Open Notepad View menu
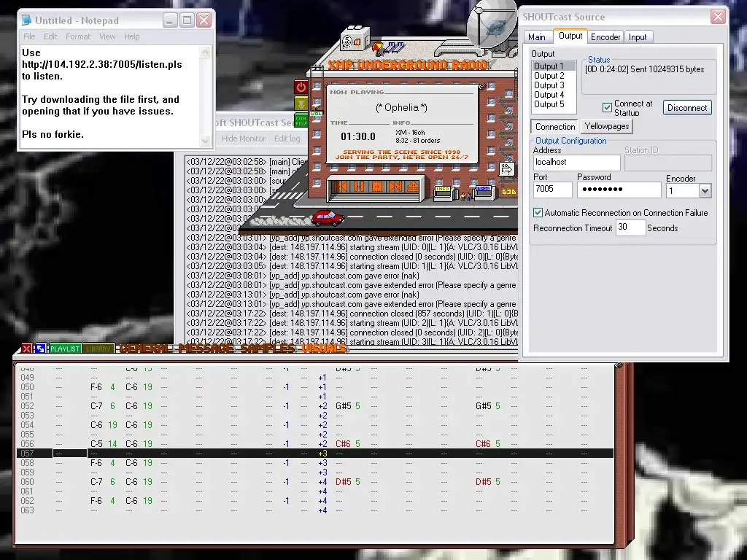 (107, 36)
